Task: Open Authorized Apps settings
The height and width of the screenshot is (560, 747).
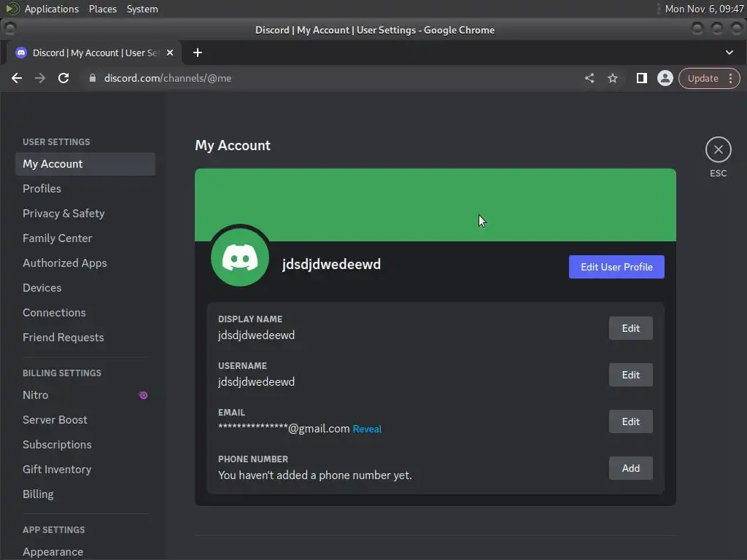Action: click(x=85, y=262)
